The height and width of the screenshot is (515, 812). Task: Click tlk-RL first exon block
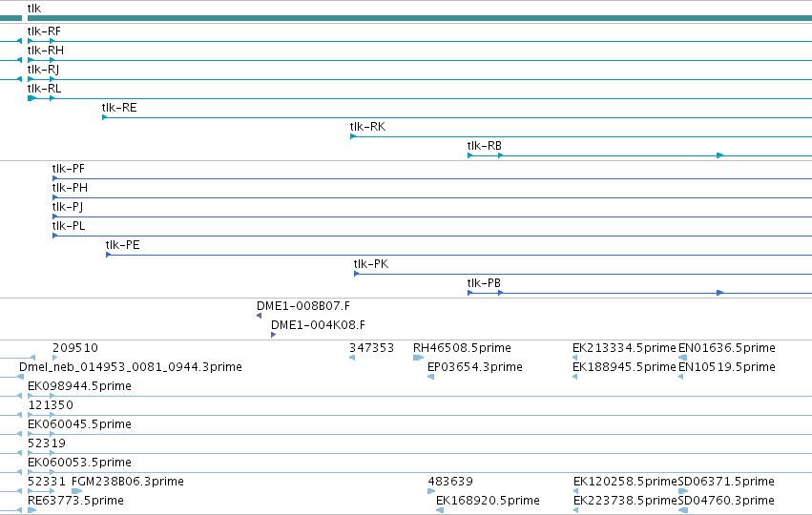pos(32,98)
